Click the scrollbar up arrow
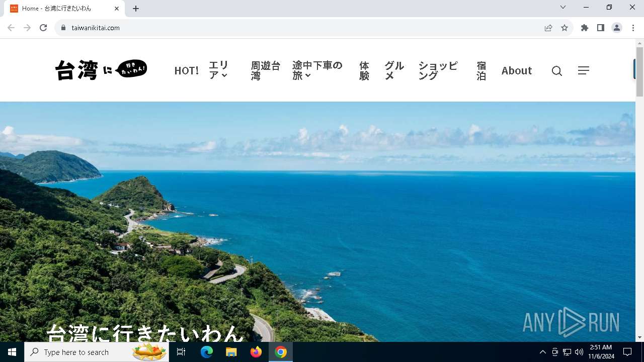This screenshot has width=644, height=362. tap(639, 43)
